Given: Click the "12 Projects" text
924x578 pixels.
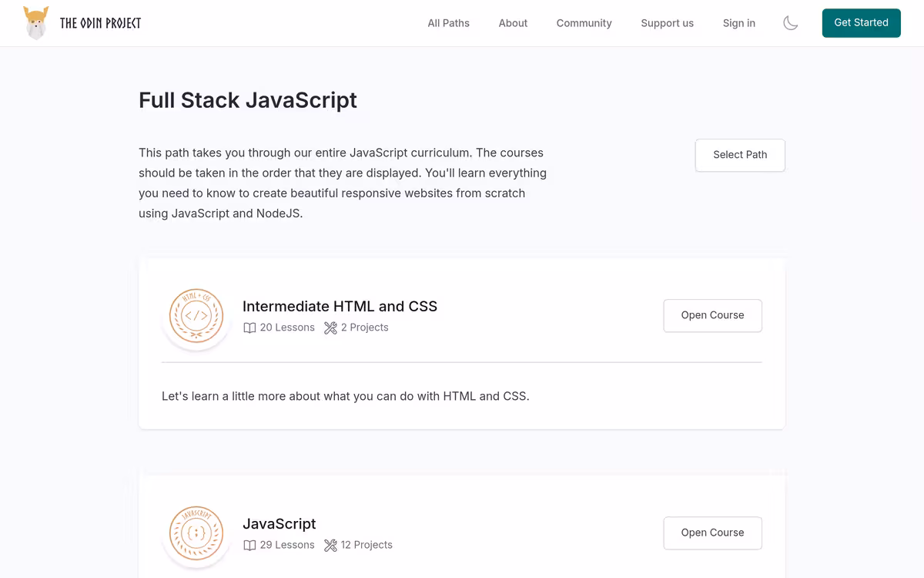Looking at the screenshot, I should coord(367,545).
